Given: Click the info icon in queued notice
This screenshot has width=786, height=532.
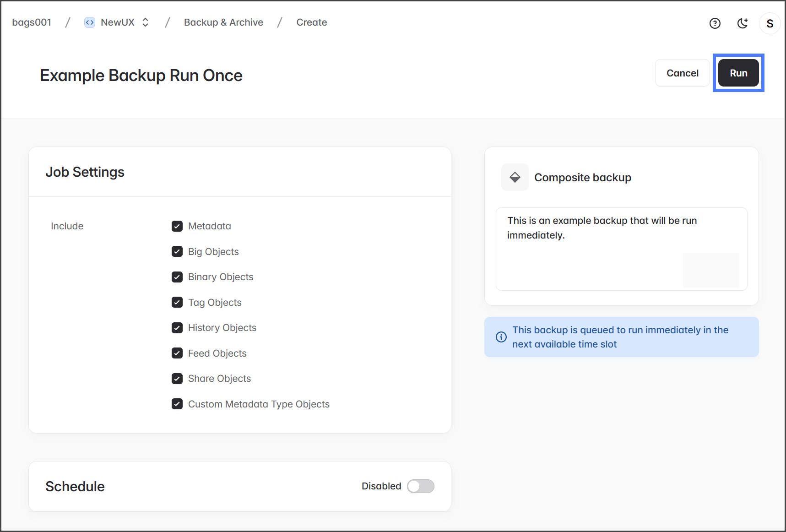Looking at the screenshot, I should [x=501, y=337].
